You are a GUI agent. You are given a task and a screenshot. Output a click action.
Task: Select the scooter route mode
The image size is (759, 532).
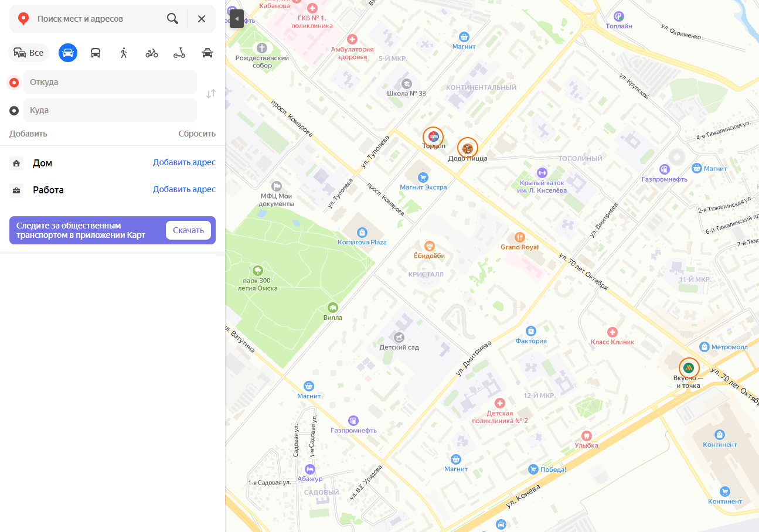tap(179, 53)
